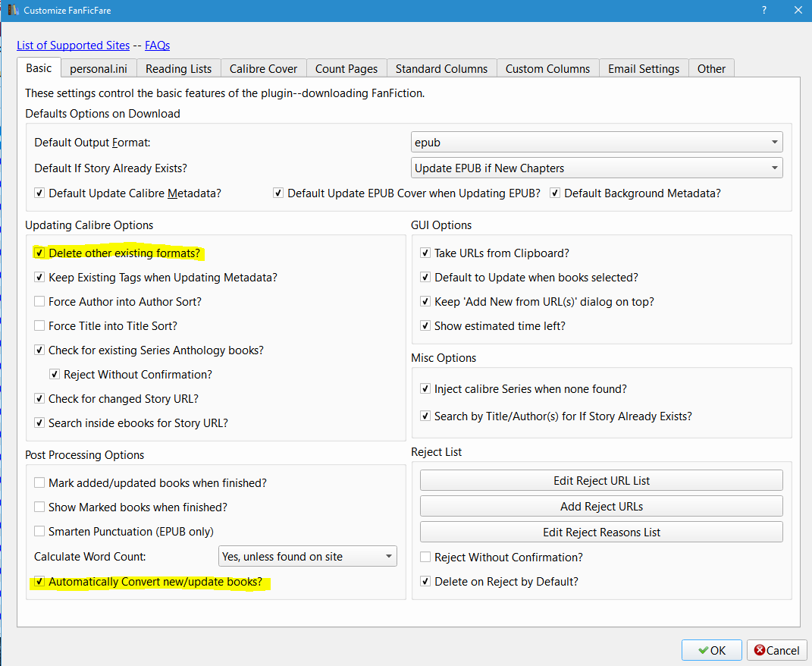Confirm settings with the OK button

711,650
